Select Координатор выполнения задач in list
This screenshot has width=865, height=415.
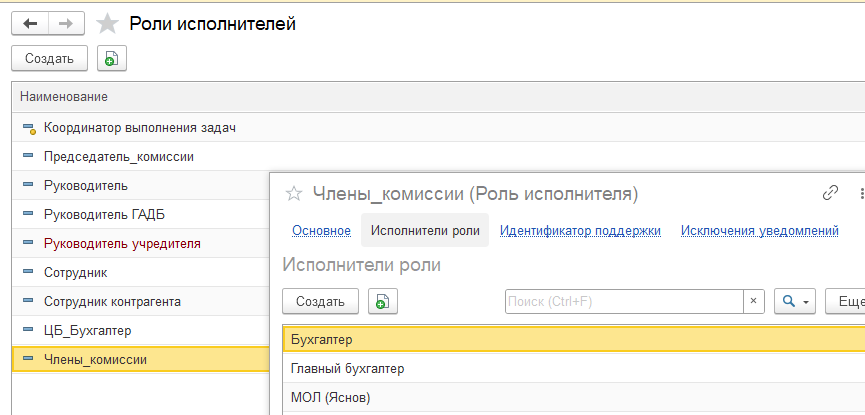pyautogui.click(x=140, y=128)
